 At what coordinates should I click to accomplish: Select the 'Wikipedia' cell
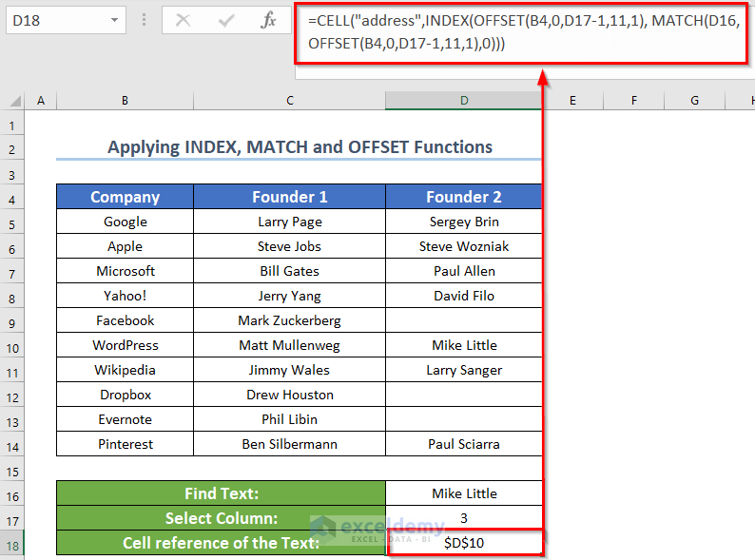pyautogui.click(x=125, y=370)
